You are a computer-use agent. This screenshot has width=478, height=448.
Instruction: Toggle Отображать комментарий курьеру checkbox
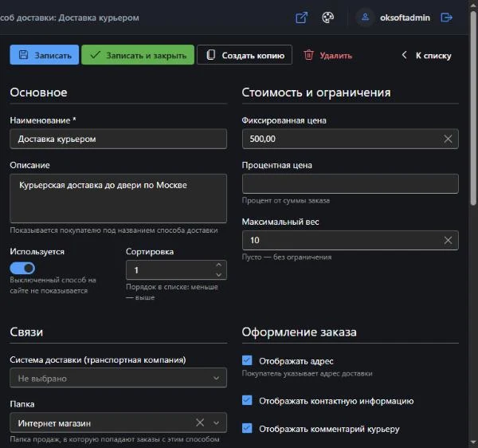tap(247, 428)
